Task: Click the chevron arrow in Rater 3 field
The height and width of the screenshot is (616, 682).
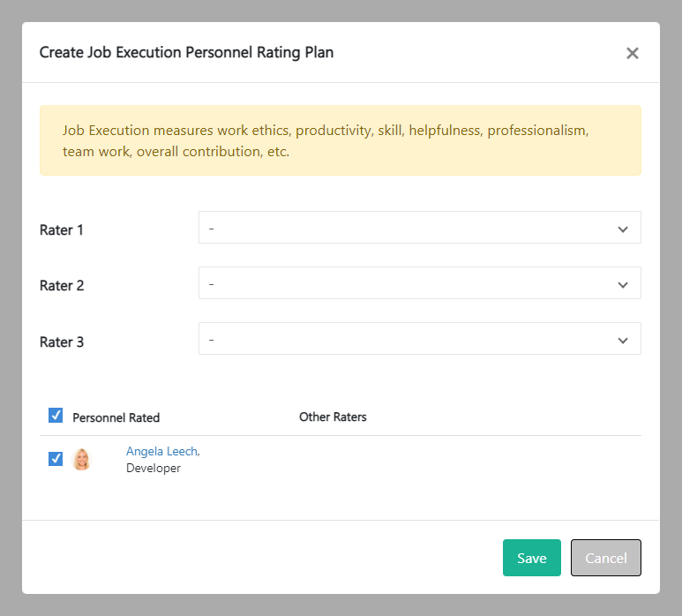Action: 623,341
